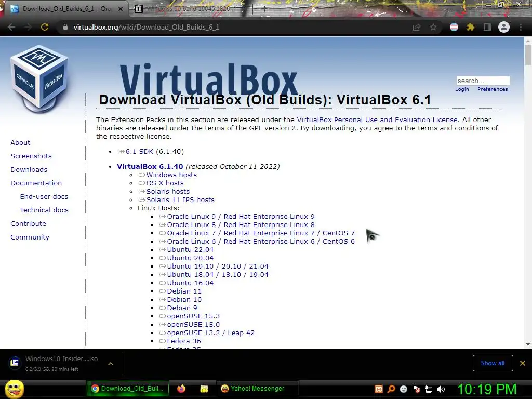Toggle the browser side panel icon
Screen dimensions: 532x399
pos(487,27)
